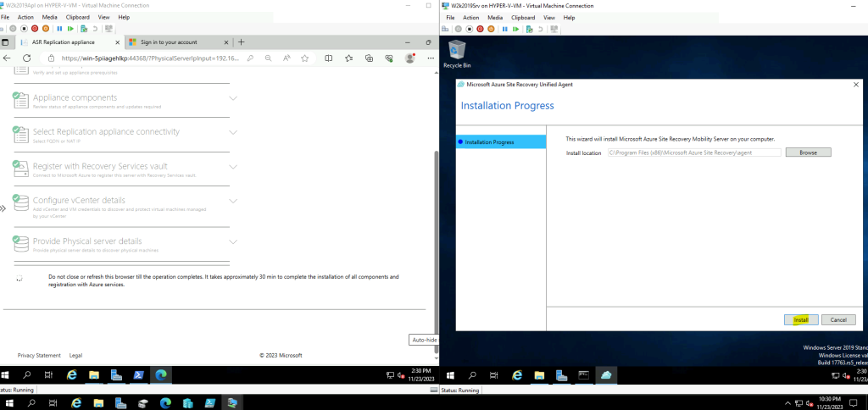The image size is (868, 410).
Task: Click Azure Site Recovery icon in W2k2019Srv taskbar
Action: pos(606,375)
